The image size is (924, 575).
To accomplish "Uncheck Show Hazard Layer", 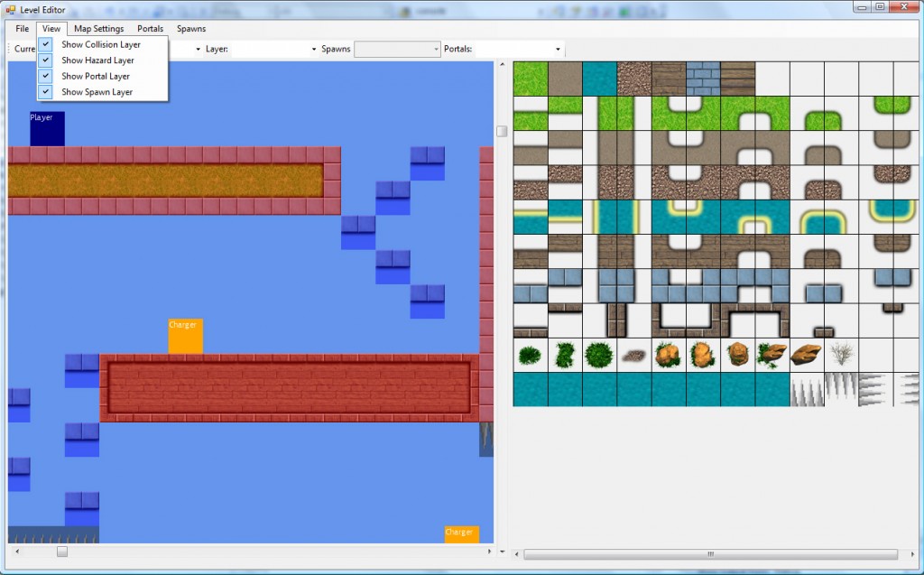I will [97, 60].
